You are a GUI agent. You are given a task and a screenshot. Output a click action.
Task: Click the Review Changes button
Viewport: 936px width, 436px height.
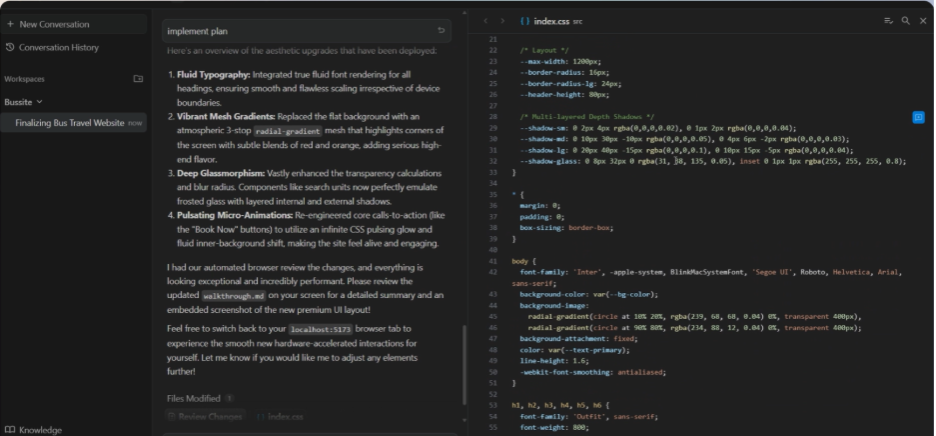pyautogui.click(x=204, y=416)
